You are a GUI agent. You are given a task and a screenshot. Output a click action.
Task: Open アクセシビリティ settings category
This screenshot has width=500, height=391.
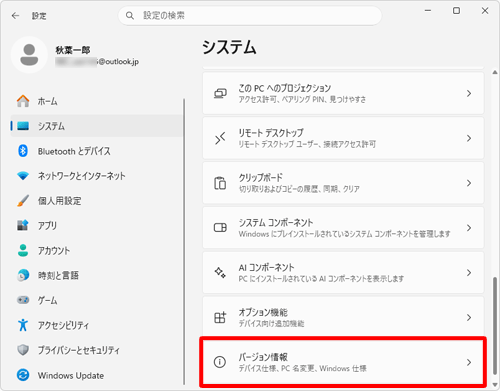pyautogui.click(x=97, y=325)
